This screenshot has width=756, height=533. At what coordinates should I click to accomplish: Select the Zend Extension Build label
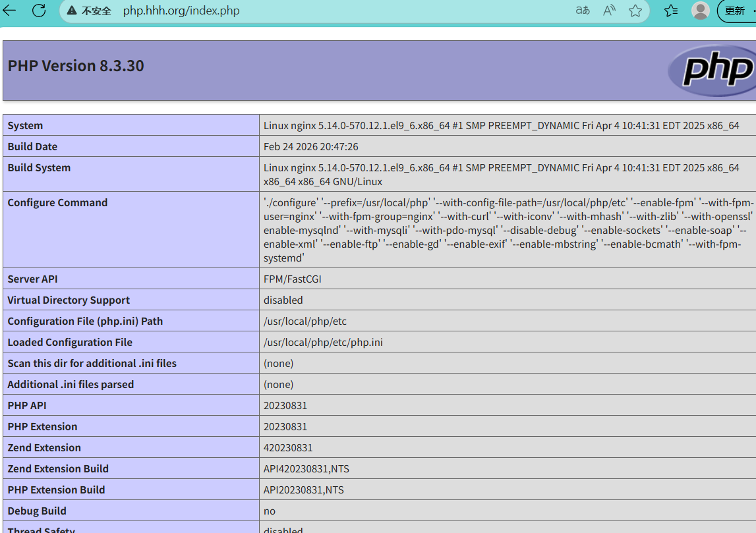(x=58, y=469)
